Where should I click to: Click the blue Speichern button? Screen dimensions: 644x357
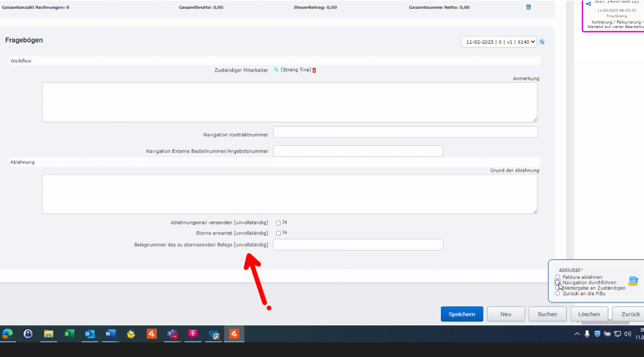(x=462, y=314)
